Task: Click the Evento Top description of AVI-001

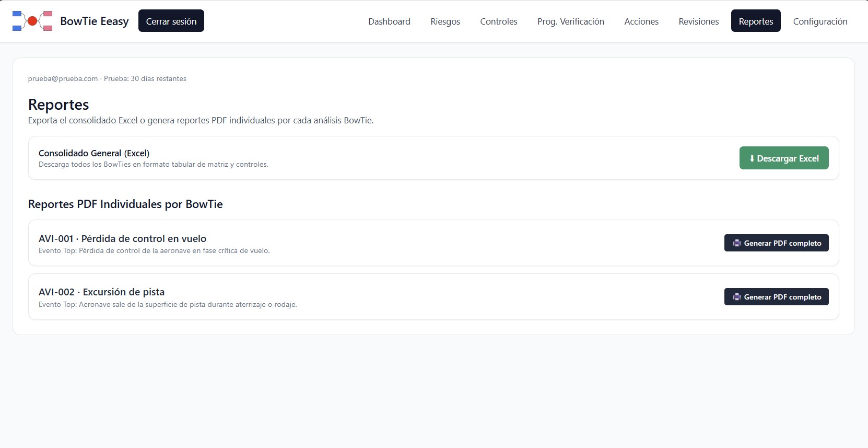Action: [x=154, y=250]
